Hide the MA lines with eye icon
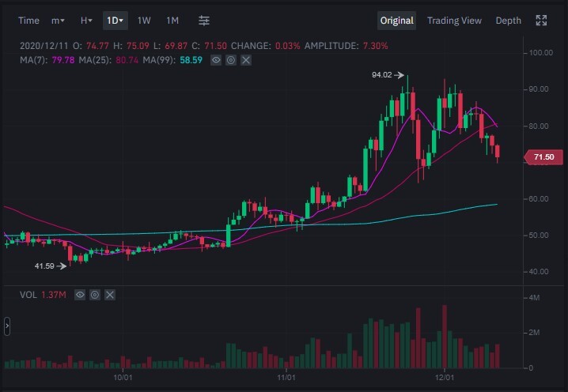The image size is (568, 392). (216, 60)
